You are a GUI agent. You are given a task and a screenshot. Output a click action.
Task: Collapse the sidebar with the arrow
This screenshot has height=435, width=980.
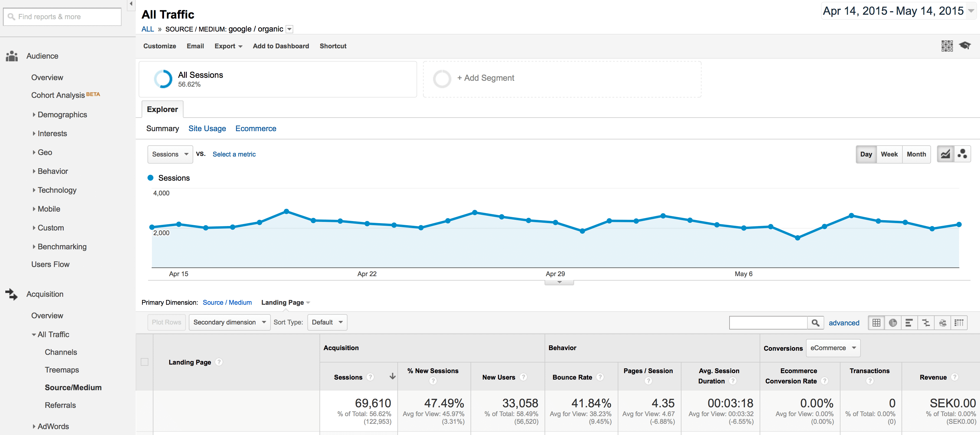[x=131, y=4]
